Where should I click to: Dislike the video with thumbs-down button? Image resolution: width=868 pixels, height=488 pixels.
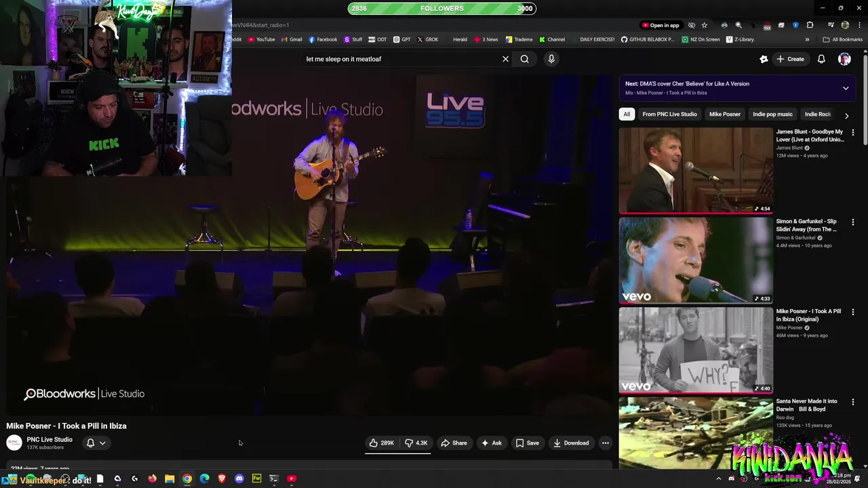tap(416, 443)
